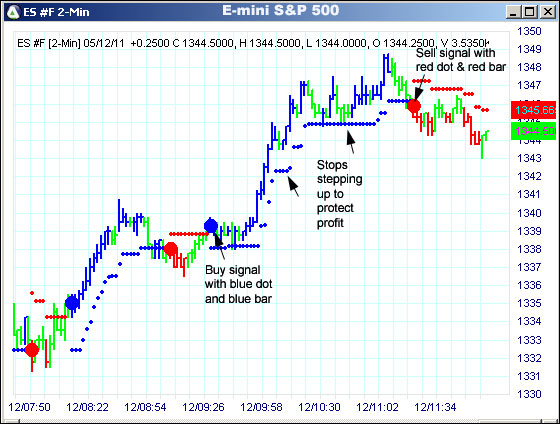This screenshot has height=424, width=560.
Task: Click the large blue dot near 1335
Action: [72, 303]
